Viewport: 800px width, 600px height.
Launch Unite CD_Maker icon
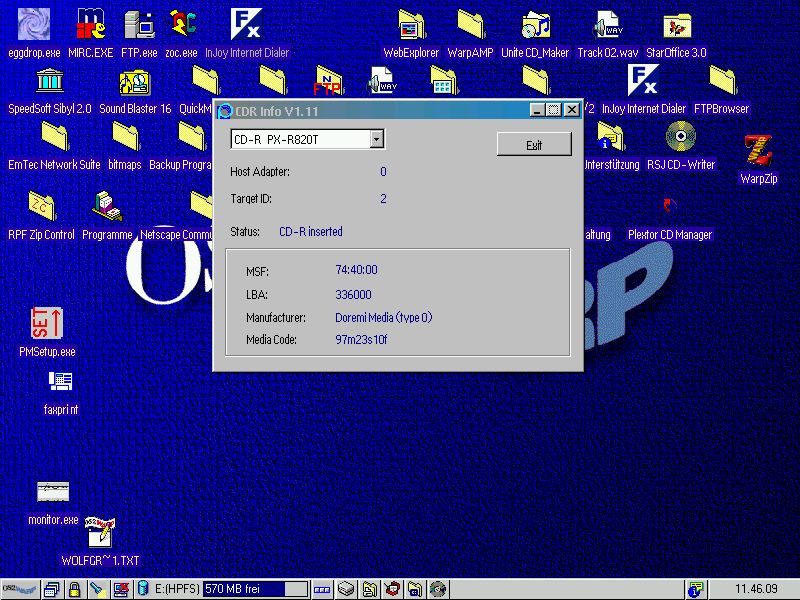535,24
